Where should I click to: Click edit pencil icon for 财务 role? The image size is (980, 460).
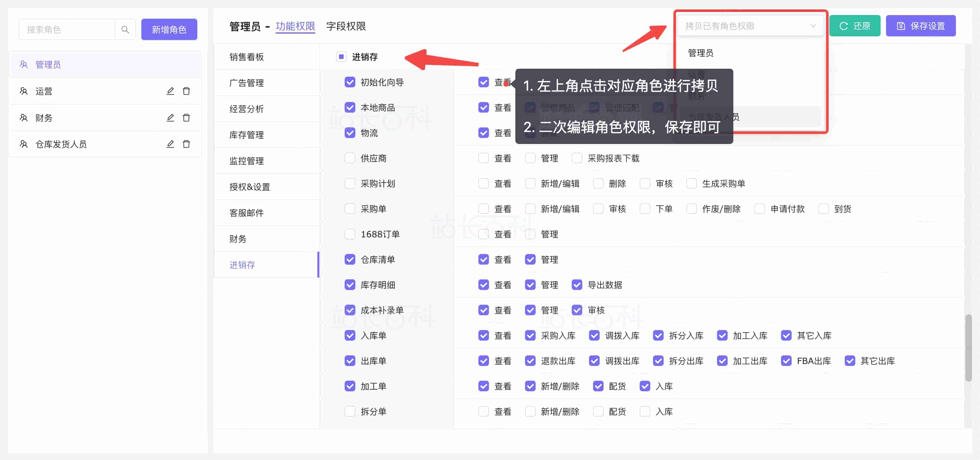170,118
